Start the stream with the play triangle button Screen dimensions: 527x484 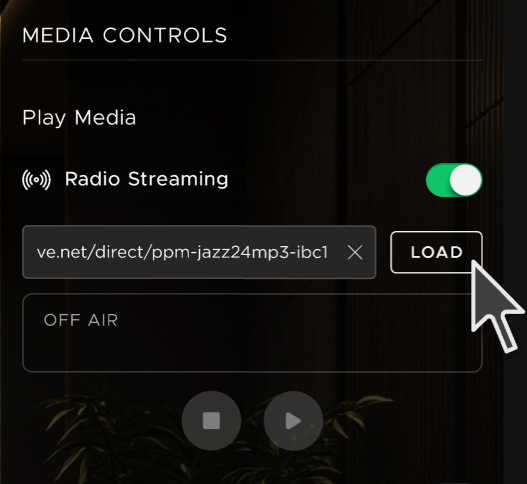coord(293,420)
